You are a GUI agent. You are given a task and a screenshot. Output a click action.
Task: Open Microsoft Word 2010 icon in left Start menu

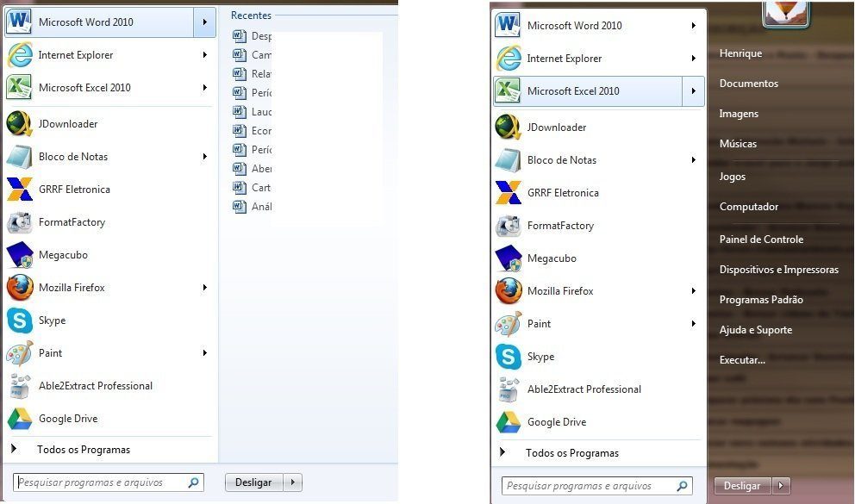coord(19,22)
